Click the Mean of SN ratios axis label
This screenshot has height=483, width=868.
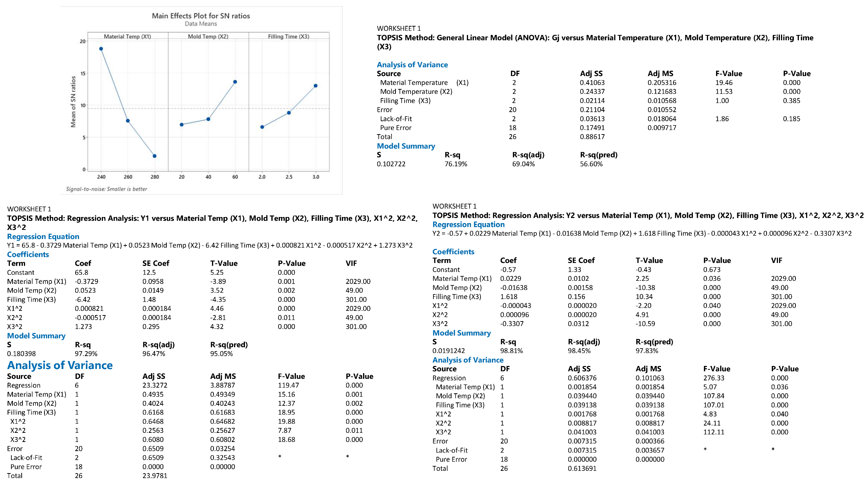coord(73,102)
